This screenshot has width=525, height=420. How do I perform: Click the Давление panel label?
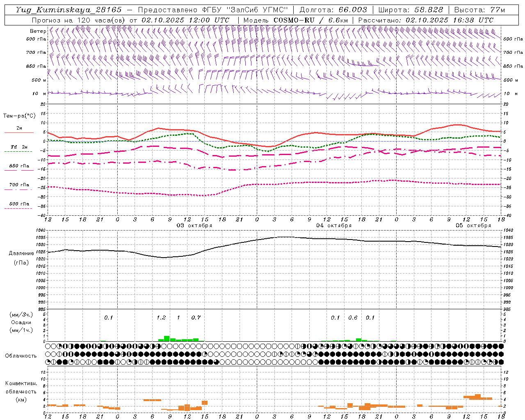21,253
